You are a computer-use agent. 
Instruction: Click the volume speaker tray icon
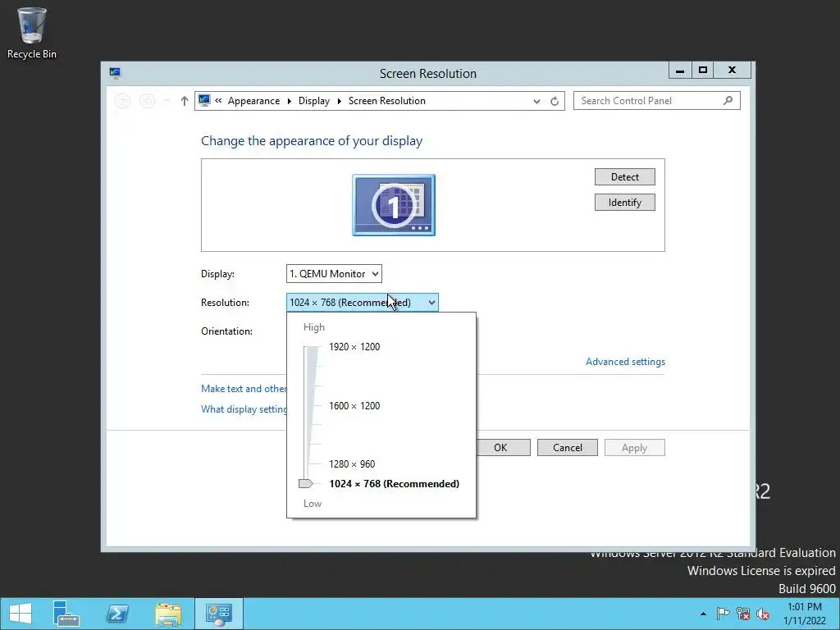(763, 614)
